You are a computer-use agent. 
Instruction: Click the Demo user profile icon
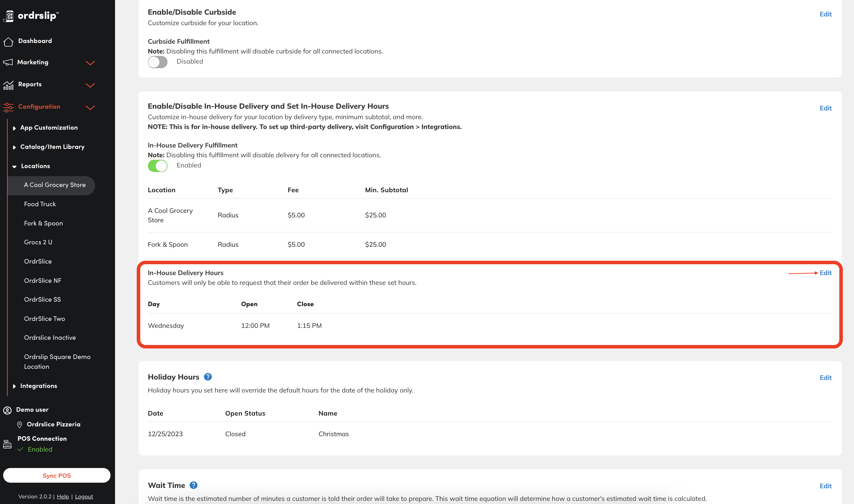pyautogui.click(x=7, y=410)
